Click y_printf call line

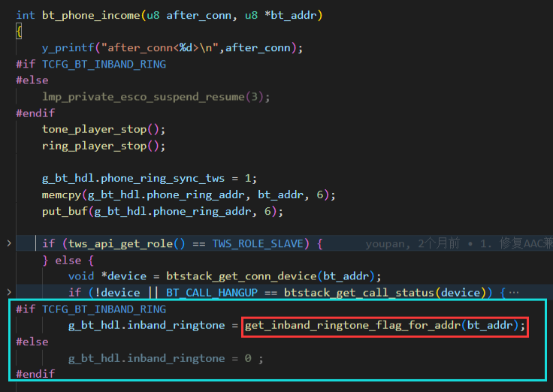172,48
